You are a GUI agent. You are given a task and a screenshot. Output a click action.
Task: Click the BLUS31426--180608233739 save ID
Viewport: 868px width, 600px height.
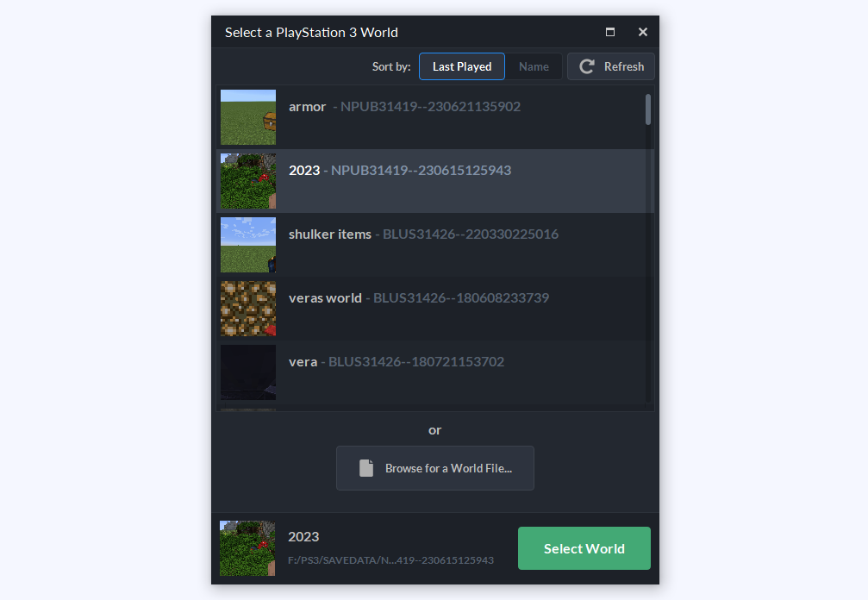pos(461,297)
